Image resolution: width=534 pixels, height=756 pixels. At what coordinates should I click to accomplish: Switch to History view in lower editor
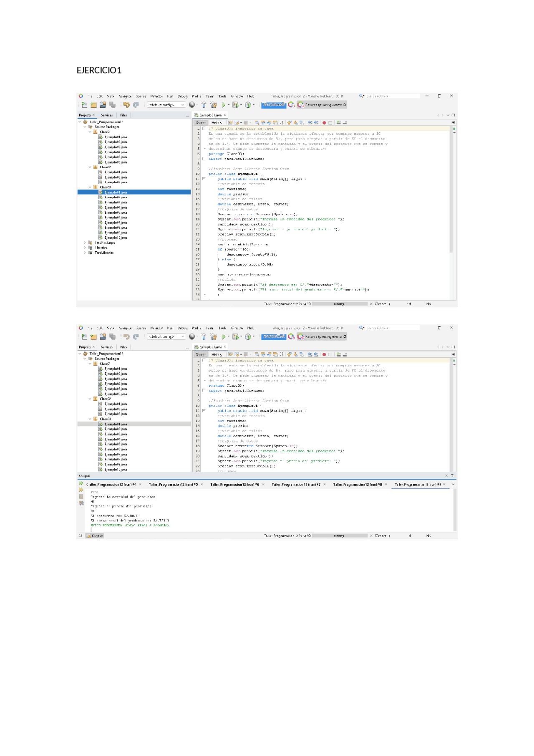(217, 354)
